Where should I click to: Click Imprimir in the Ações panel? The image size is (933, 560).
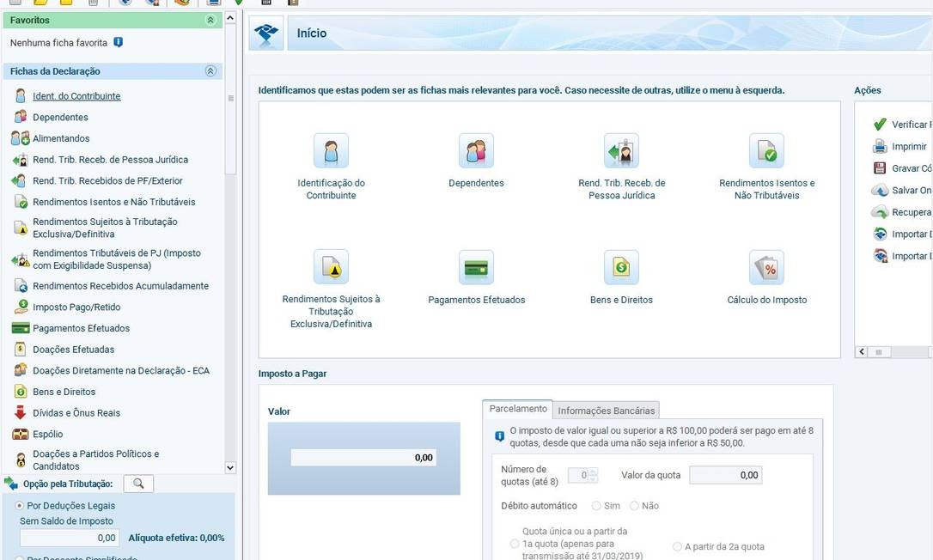[x=908, y=147]
